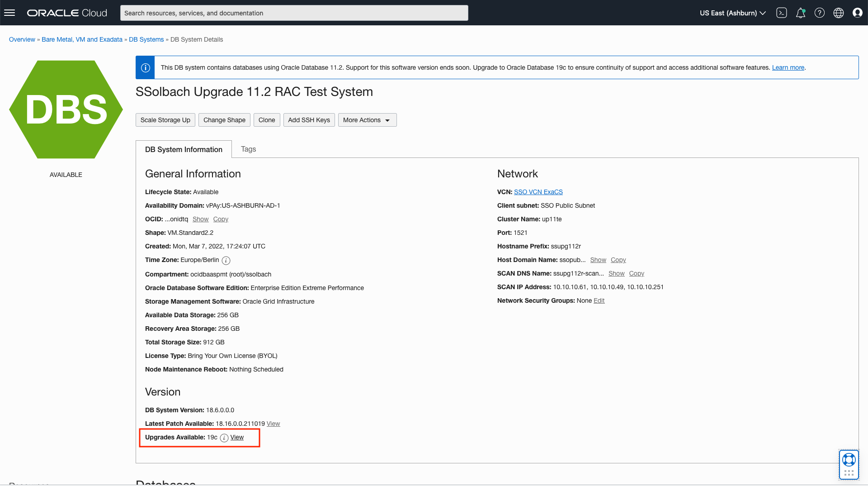Show the full SCAN DNS Name
This screenshot has height=486, width=868.
tap(616, 273)
